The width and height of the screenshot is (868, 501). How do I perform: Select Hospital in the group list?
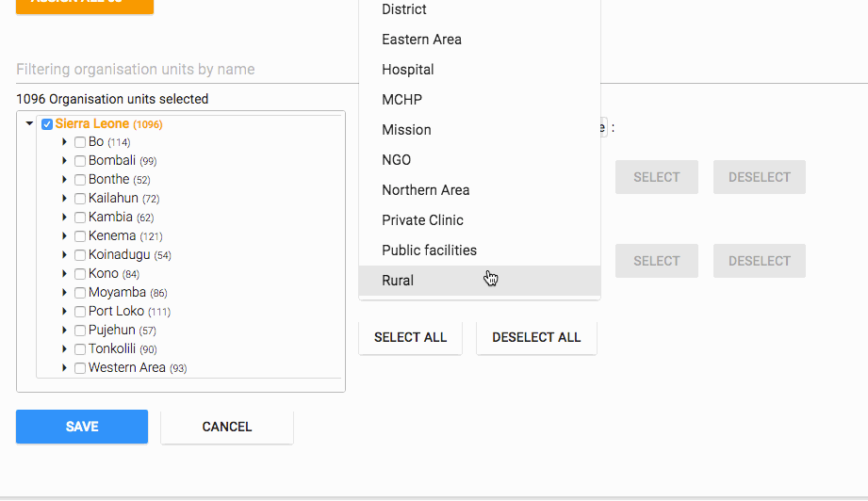(408, 70)
